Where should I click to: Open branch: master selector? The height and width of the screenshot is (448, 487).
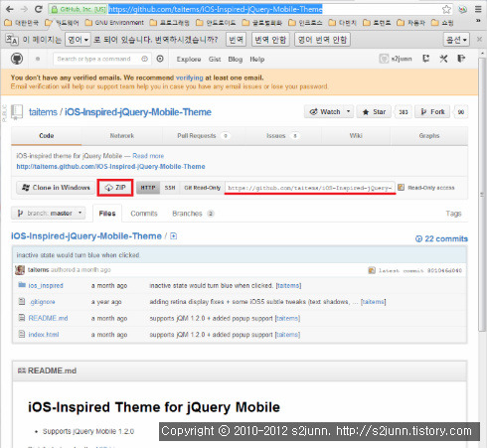click(x=49, y=214)
